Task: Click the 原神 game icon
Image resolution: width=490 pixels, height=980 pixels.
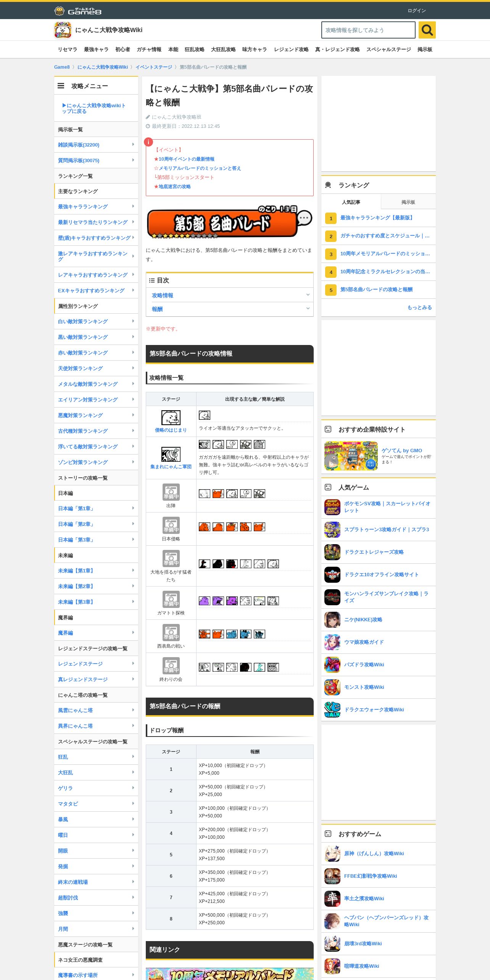Action: click(332, 854)
